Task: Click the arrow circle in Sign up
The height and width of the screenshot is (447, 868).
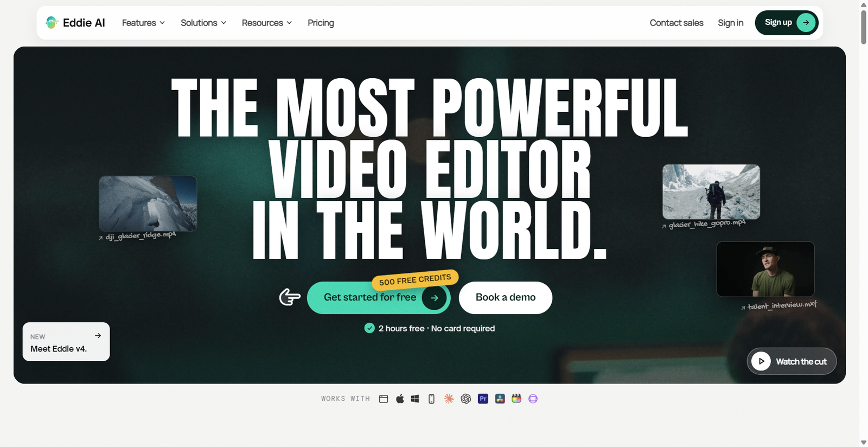Action: [806, 22]
